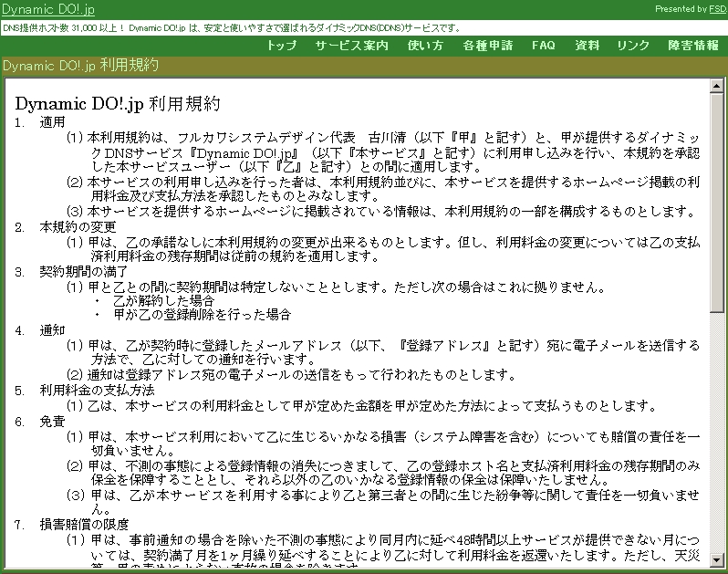Click the Dynamic DO!.jp 利用規約 document title
The width and height of the screenshot is (728, 574).
(118, 103)
